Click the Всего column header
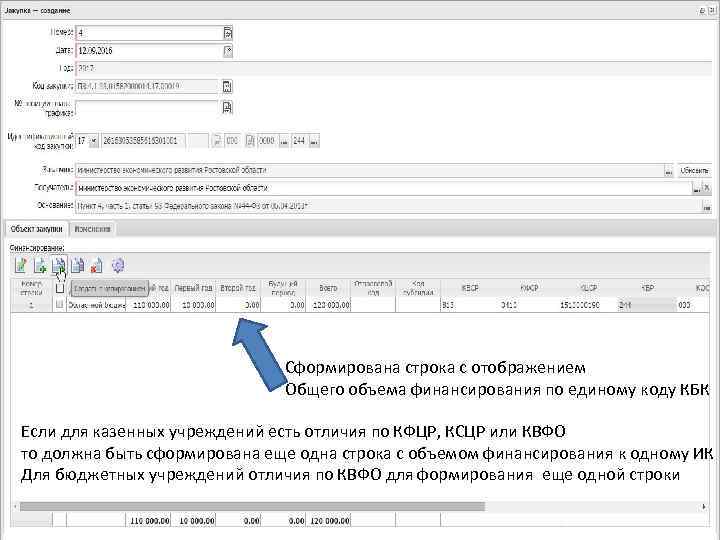 [328, 288]
